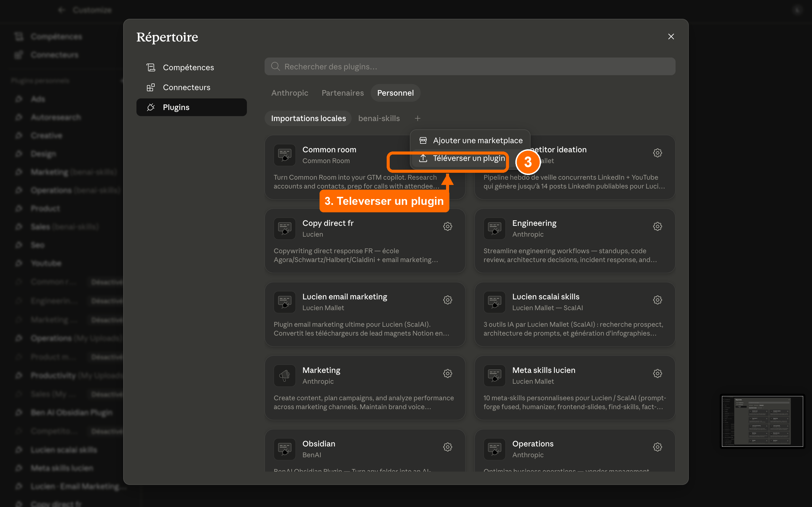Click the Meta skills lucien plugin icon
Screen dimensions: 812x507
[494, 375]
